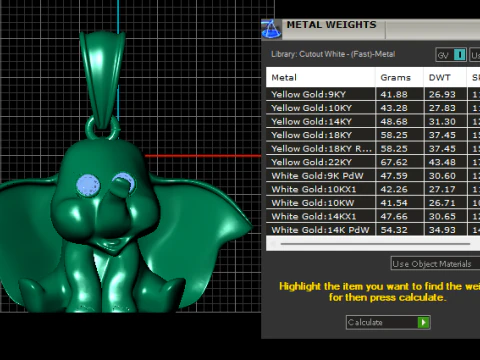Select the Yellow Gold:18KY row
The width and height of the screenshot is (480, 360).
coord(373,135)
